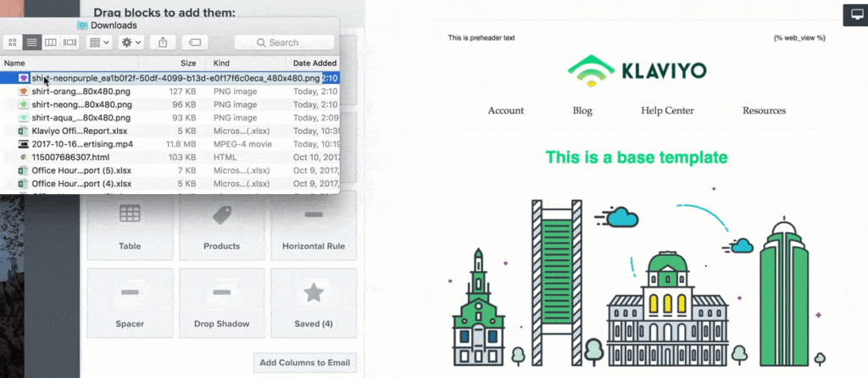868x378 pixels.
Task: Click the Table grid icon
Action: pos(130,214)
